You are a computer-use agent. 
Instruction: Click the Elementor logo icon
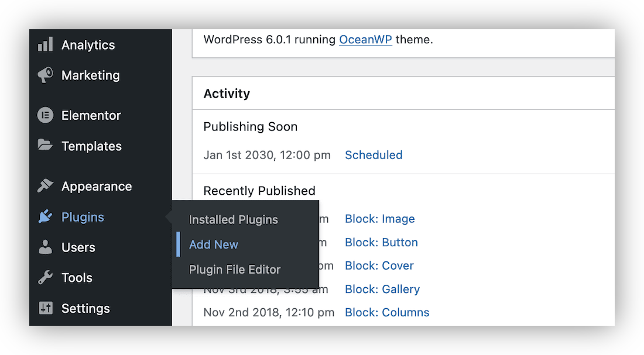(x=45, y=115)
